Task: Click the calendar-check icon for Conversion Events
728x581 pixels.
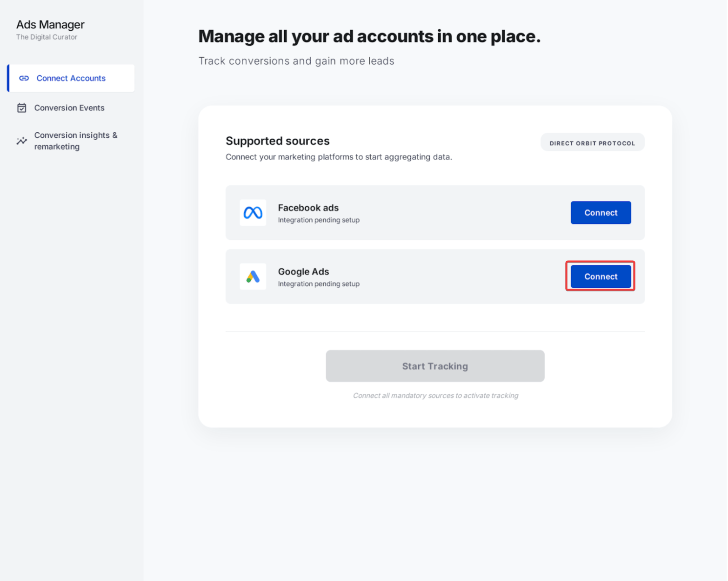Action: pyautogui.click(x=22, y=108)
